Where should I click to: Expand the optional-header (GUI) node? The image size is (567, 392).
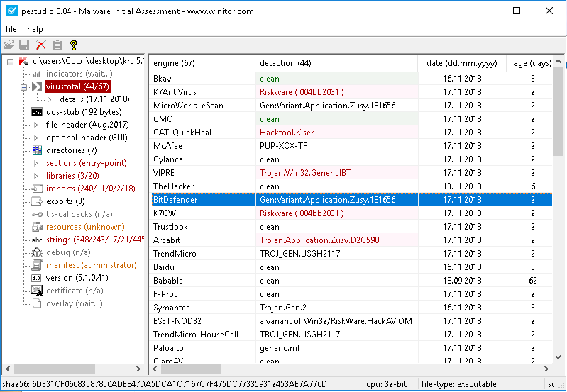point(35,138)
